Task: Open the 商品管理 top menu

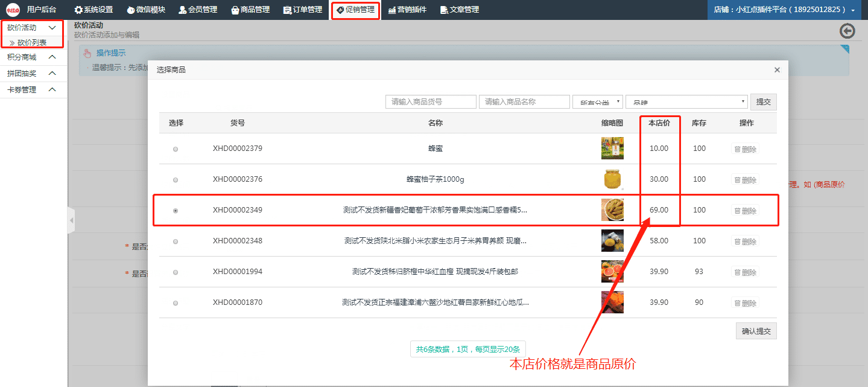Action: pyautogui.click(x=250, y=10)
